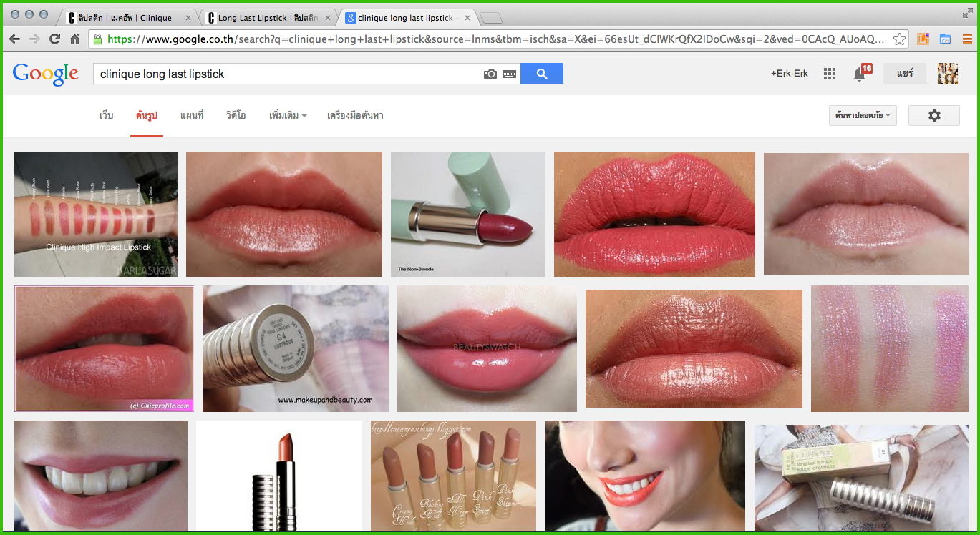Screen dimensions: 980x535
Task: Select the ค้นรูป images tab
Action: (x=147, y=115)
